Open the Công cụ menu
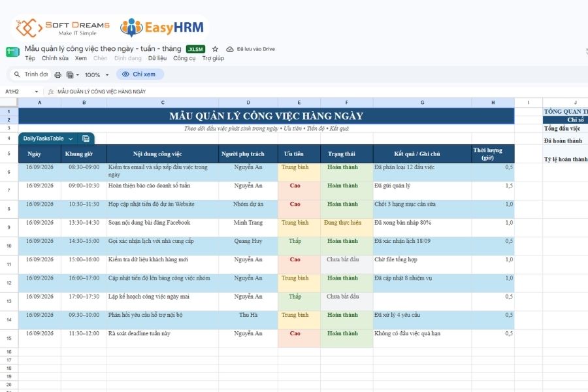 tap(184, 58)
